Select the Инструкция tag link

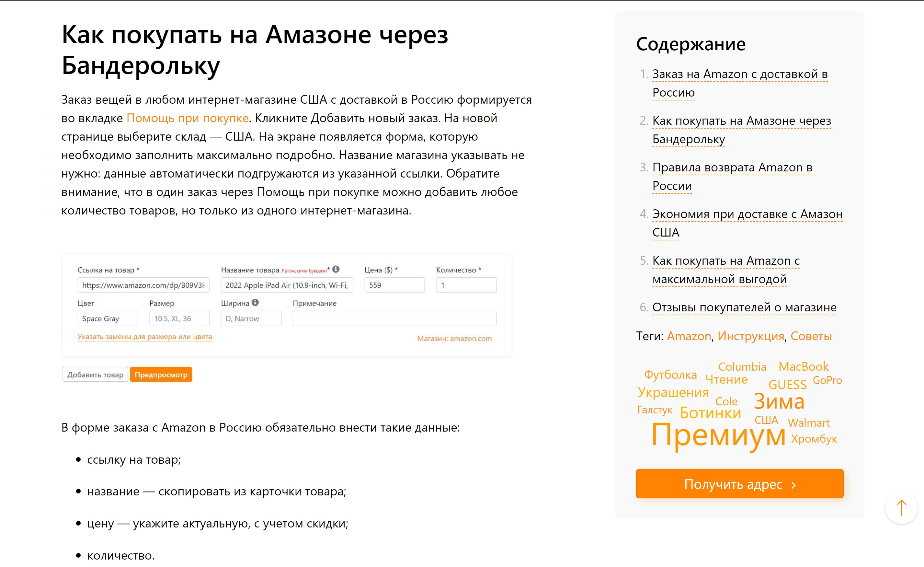751,336
